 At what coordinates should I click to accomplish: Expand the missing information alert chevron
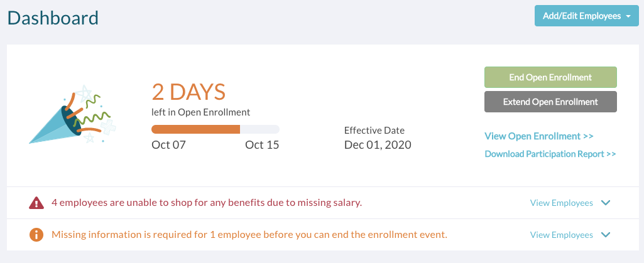point(606,235)
